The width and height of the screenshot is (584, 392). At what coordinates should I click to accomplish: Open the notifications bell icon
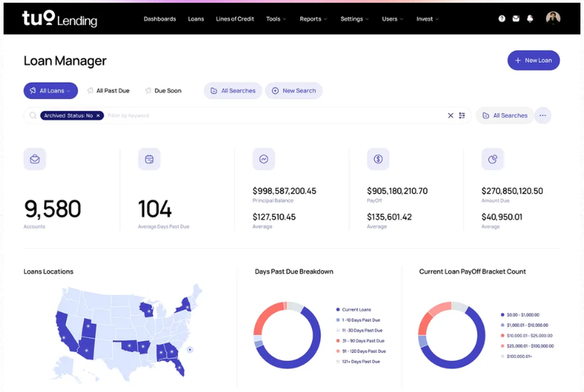coord(530,19)
